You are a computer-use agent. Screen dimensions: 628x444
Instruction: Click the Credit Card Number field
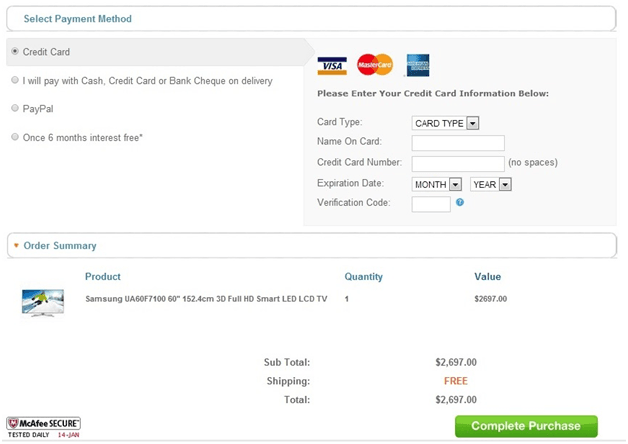458,163
